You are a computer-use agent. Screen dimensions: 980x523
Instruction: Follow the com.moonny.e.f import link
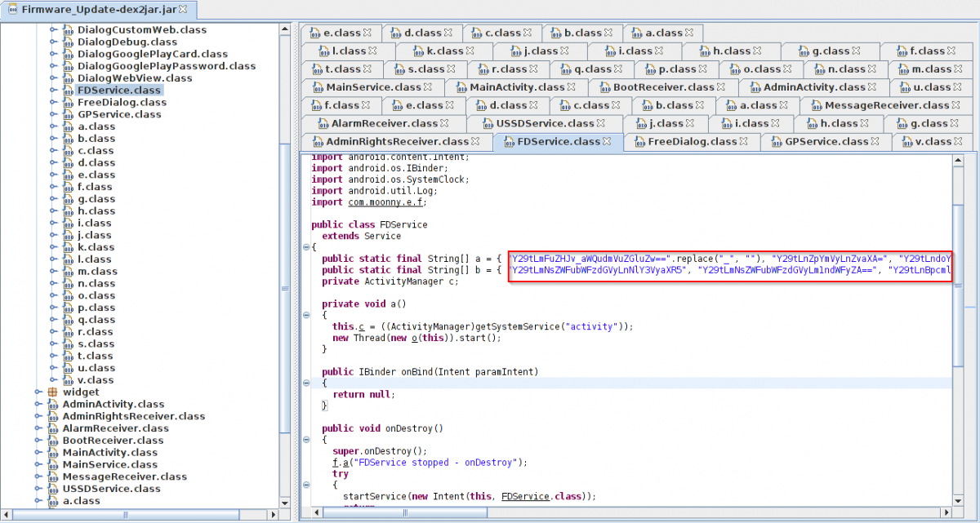(385, 202)
